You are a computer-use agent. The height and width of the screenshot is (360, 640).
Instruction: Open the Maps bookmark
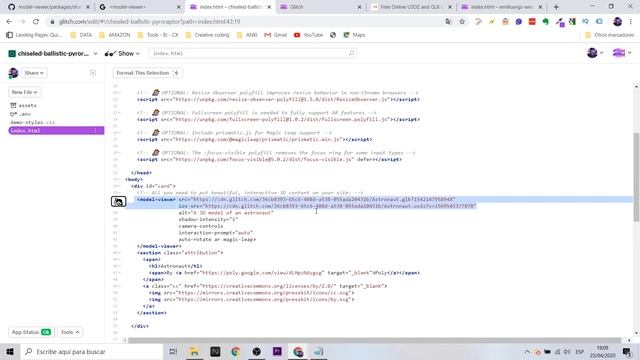354,35
